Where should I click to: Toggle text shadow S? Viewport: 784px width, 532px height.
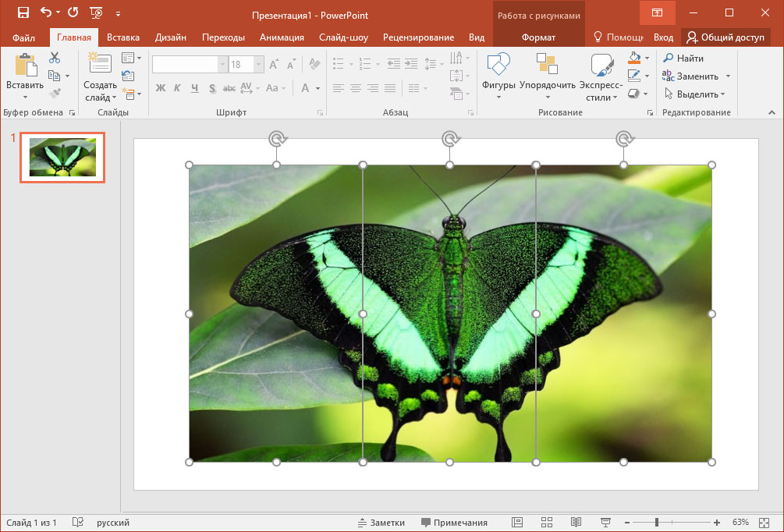point(212,88)
